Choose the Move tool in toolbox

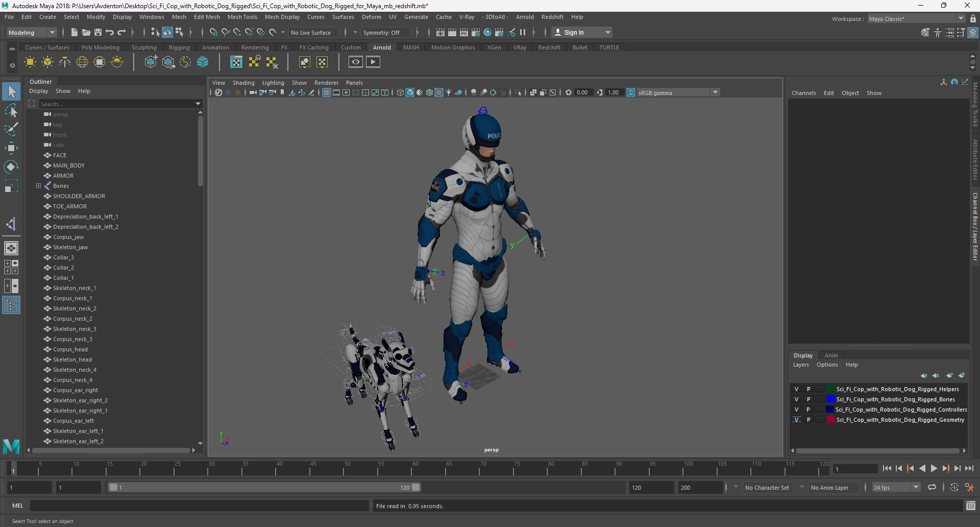coord(11,148)
